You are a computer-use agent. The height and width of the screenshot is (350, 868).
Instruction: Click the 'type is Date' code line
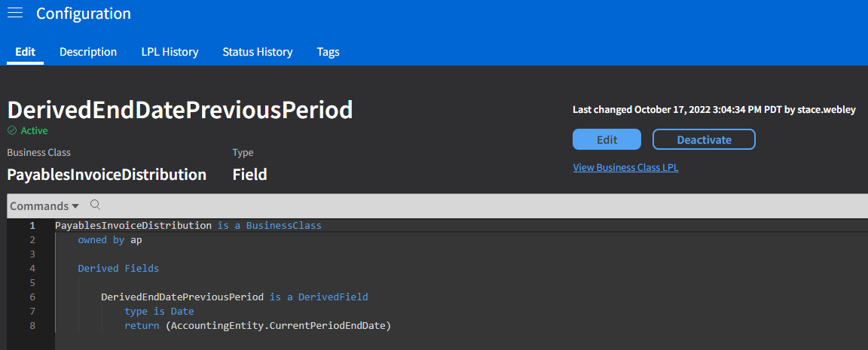coord(159,311)
